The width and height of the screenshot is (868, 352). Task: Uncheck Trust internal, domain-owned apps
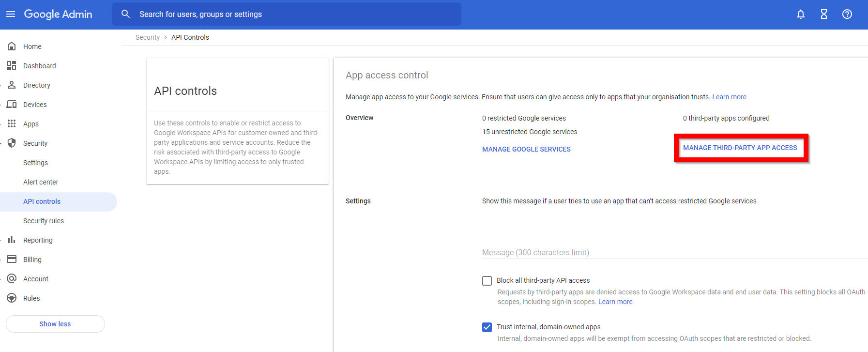[487, 327]
